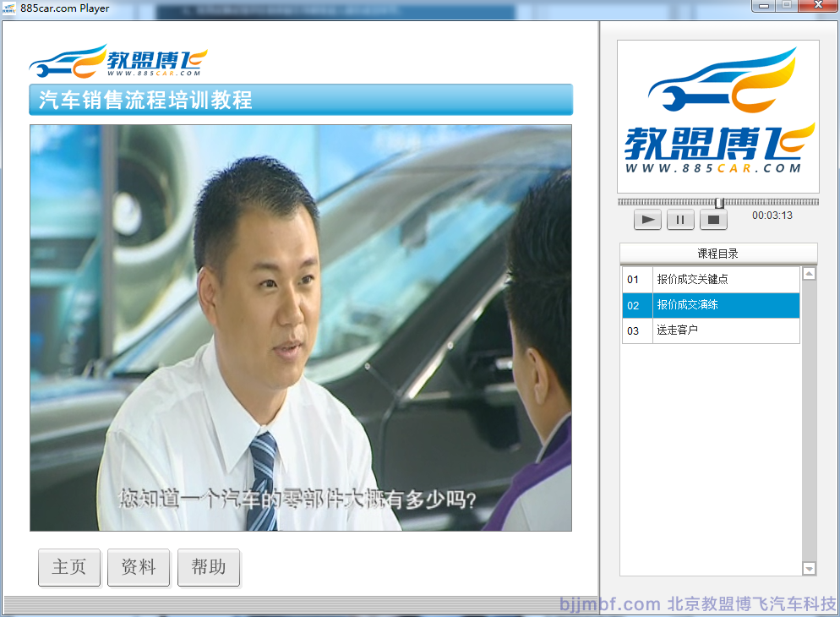Pause the video playback
This screenshot has width=840, height=617.
click(x=680, y=220)
